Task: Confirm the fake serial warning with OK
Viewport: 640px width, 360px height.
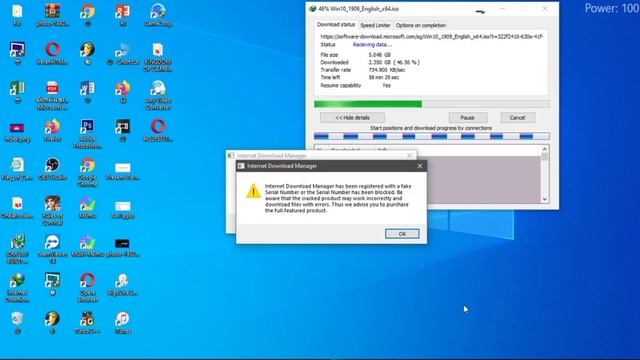Action: click(402, 234)
